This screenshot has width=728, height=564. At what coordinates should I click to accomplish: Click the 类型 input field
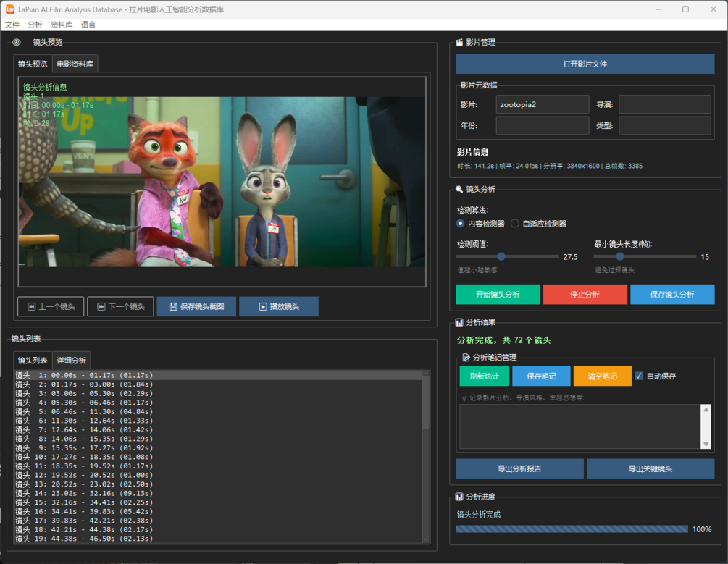(x=665, y=125)
